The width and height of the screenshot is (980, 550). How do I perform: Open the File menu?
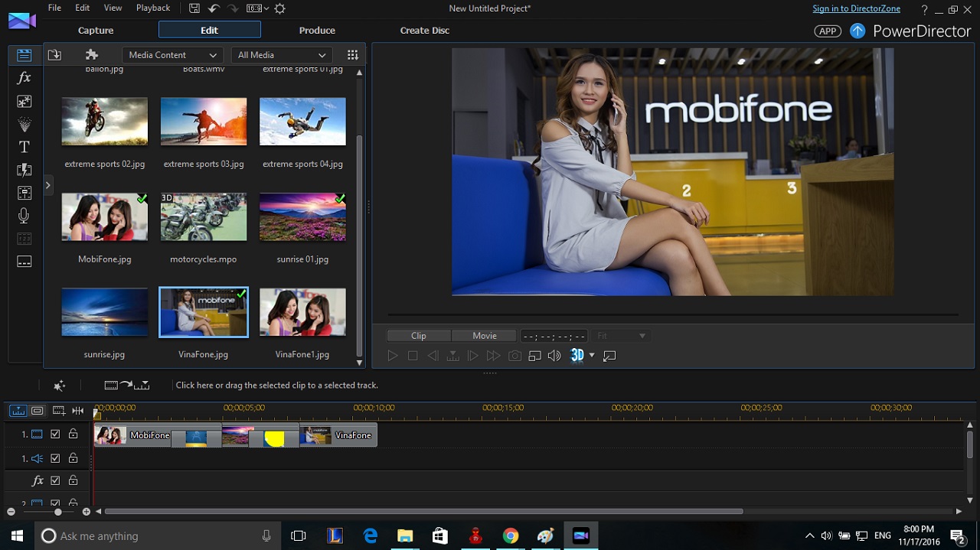(x=54, y=8)
